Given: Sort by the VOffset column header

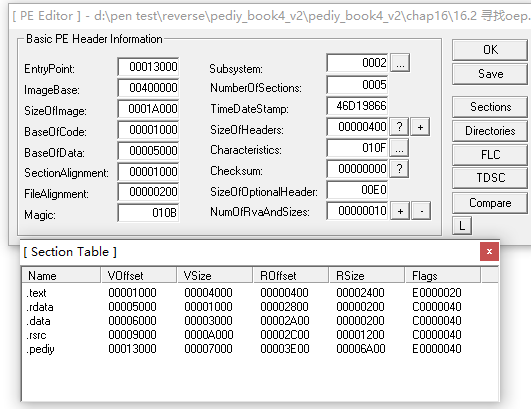Looking at the screenshot, I should [139, 275].
